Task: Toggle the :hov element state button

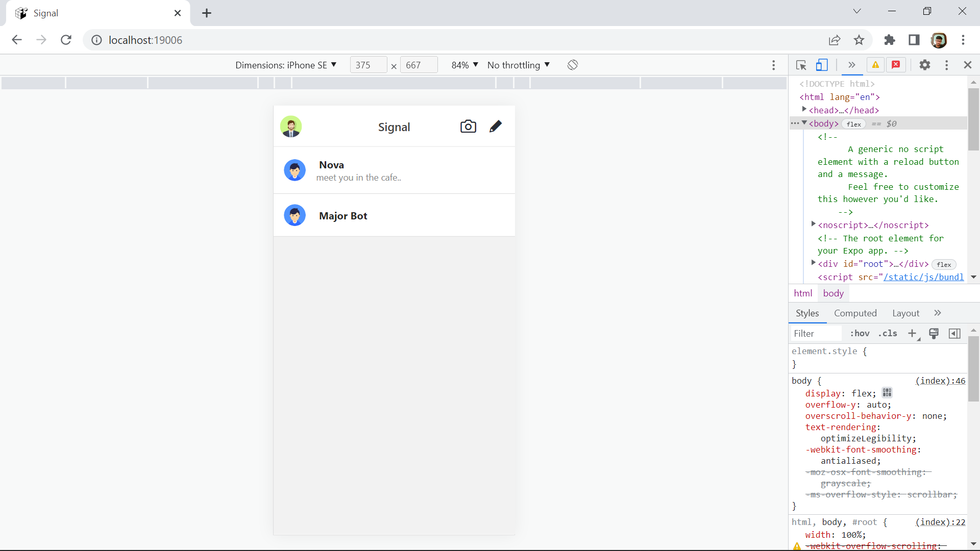Action: (x=860, y=333)
